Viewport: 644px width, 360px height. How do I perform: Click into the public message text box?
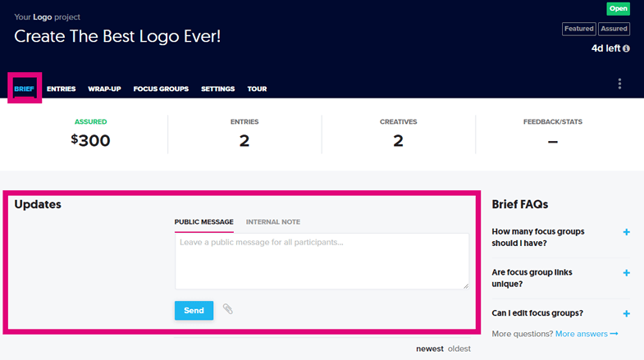[322, 261]
